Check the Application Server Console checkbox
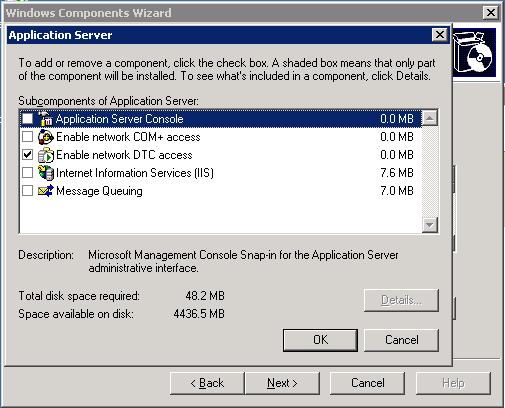 coord(27,118)
